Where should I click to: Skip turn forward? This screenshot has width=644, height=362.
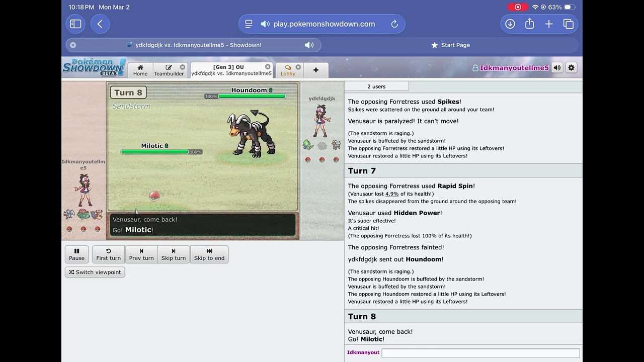tap(174, 254)
